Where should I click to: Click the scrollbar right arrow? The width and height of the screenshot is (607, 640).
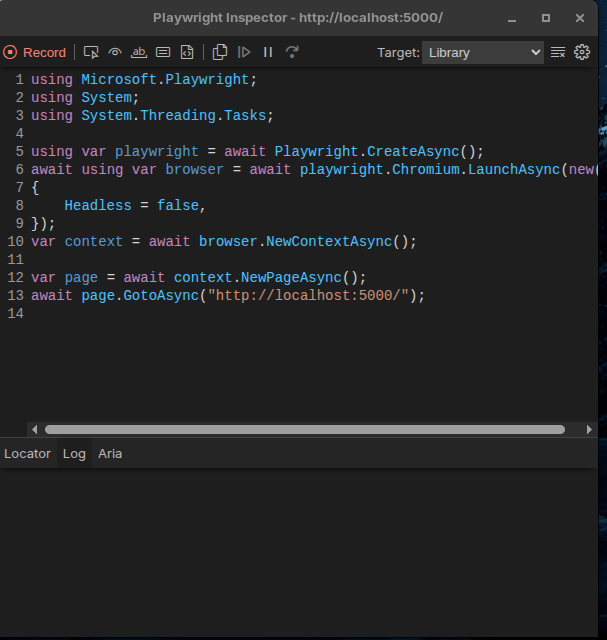[590, 429]
